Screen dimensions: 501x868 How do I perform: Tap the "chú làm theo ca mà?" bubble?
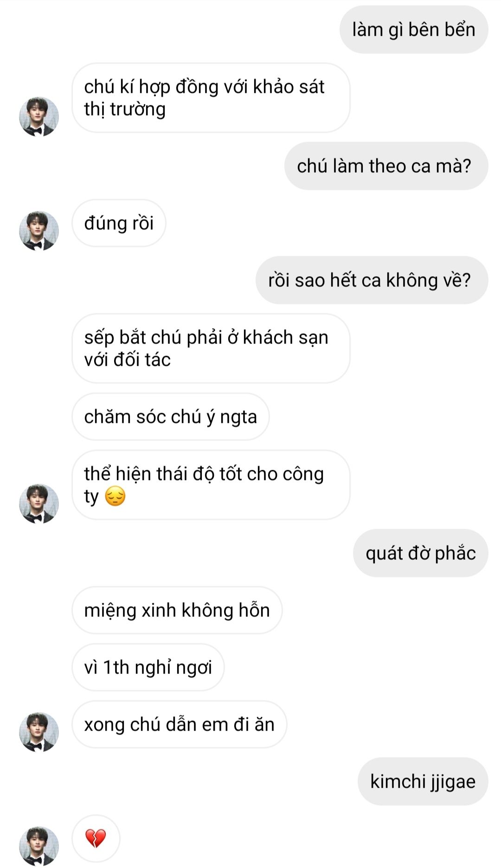385,166
